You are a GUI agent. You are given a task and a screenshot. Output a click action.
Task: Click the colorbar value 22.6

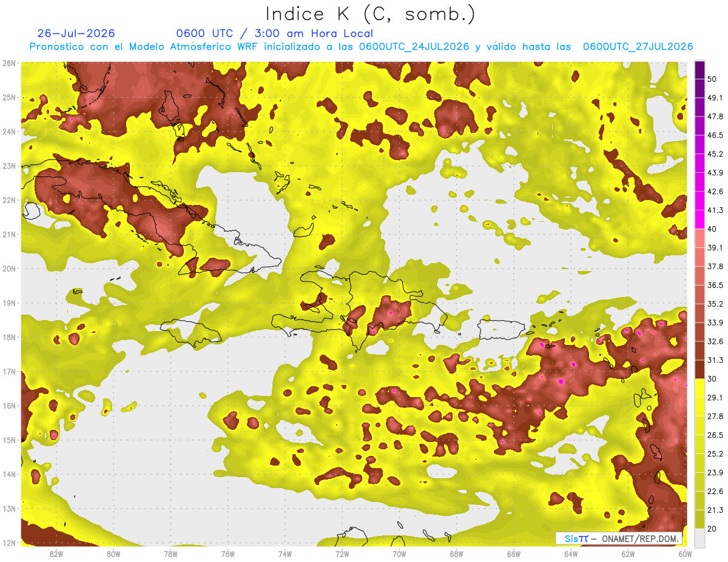tap(715, 491)
